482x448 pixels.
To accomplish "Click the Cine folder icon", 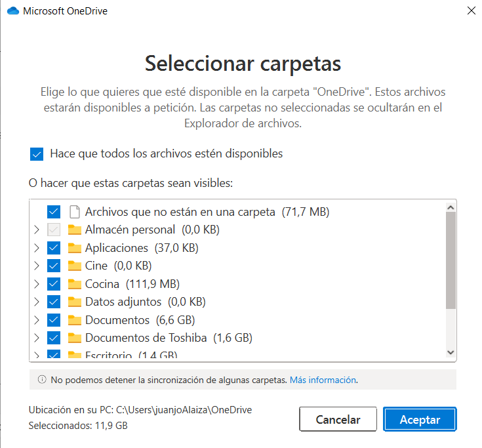I will [74, 266].
